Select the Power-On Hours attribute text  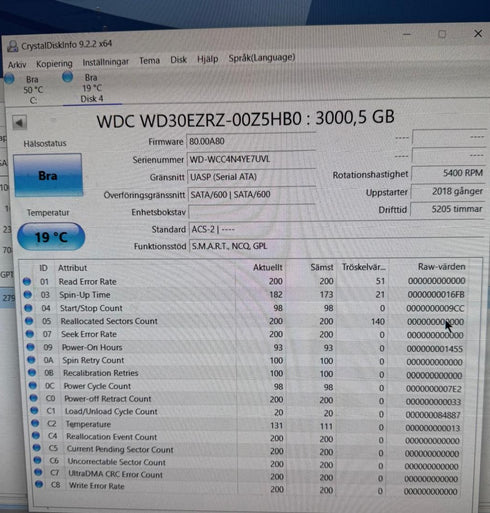click(x=92, y=347)
